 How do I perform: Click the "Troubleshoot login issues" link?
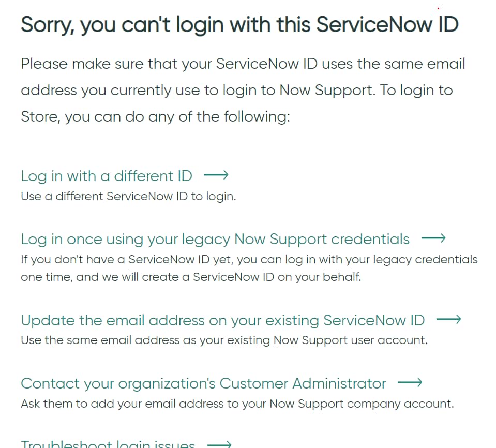point(109,443)
